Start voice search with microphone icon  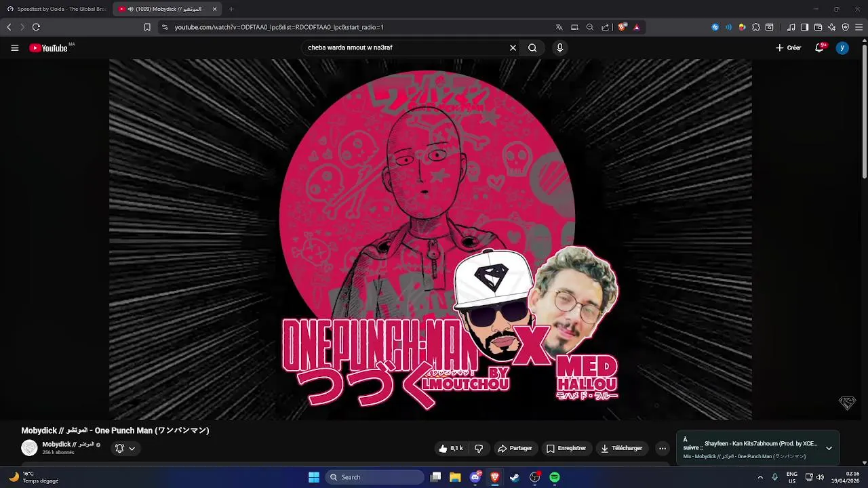559,47
